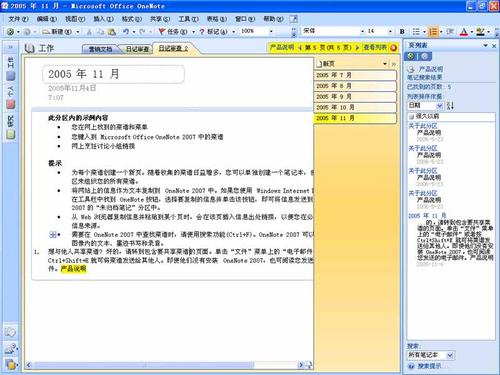
Task: Toggle the text highlight marker
Action: (480, 32)
